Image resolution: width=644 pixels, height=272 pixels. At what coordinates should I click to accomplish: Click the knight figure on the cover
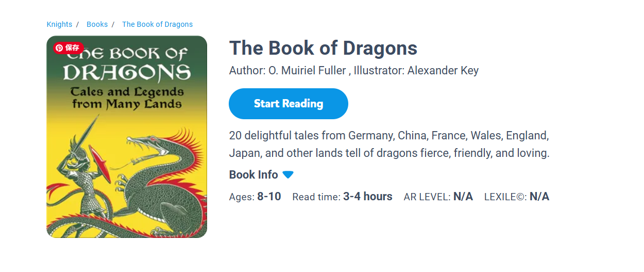[82, 175]
